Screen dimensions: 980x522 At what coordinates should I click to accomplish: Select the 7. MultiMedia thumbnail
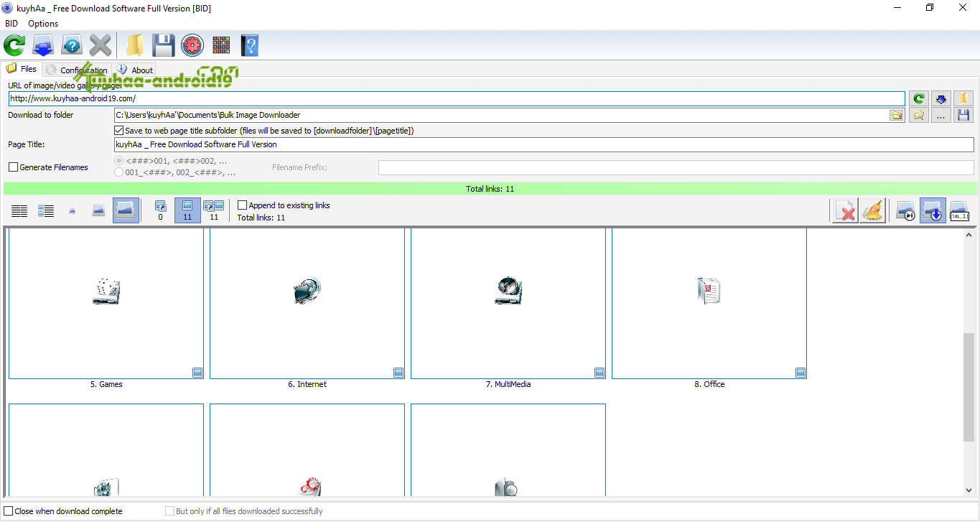[x=508, y=303]
